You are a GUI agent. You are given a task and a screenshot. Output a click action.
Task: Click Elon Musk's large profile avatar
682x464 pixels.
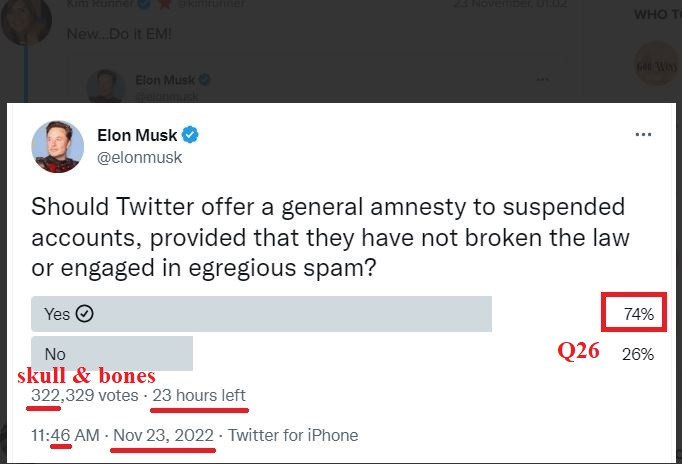(58, 146)
